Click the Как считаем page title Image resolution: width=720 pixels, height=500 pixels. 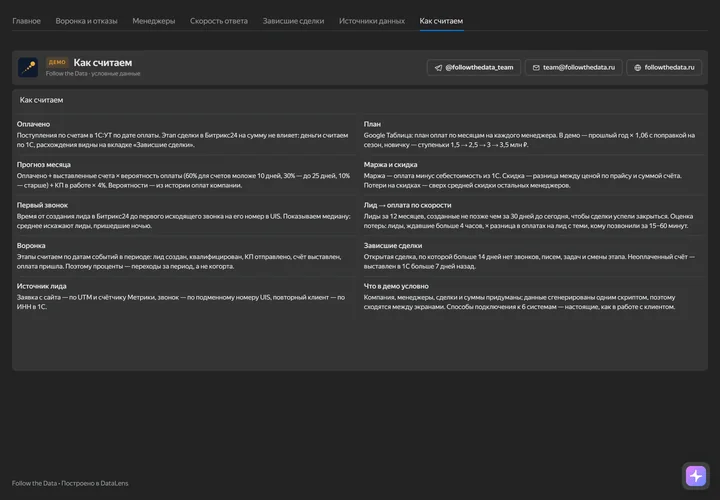pyautogui.click(x=103, y=62)
